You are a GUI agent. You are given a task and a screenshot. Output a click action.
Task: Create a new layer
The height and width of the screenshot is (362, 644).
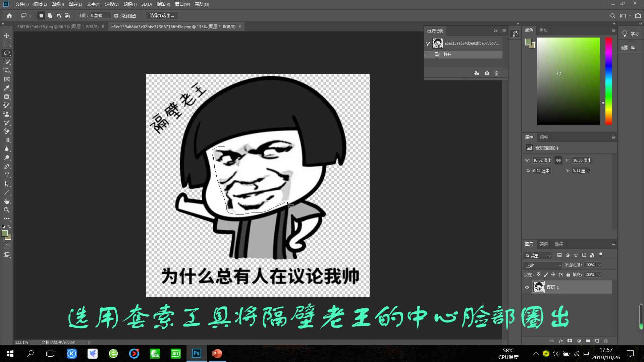pos(597,341)
